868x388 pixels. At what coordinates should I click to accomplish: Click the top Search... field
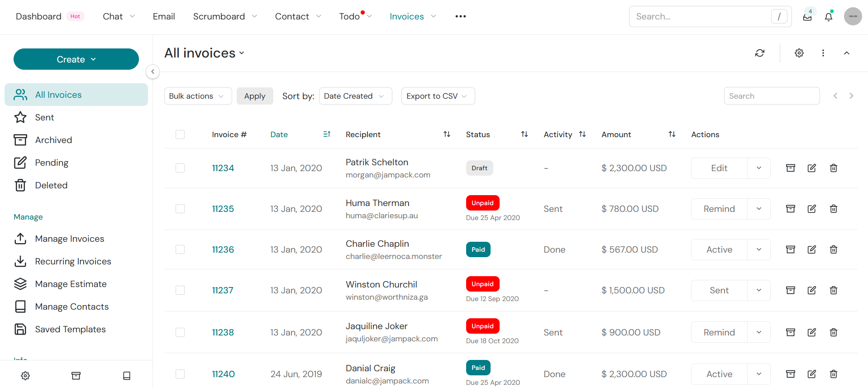(x=710, y=16)
